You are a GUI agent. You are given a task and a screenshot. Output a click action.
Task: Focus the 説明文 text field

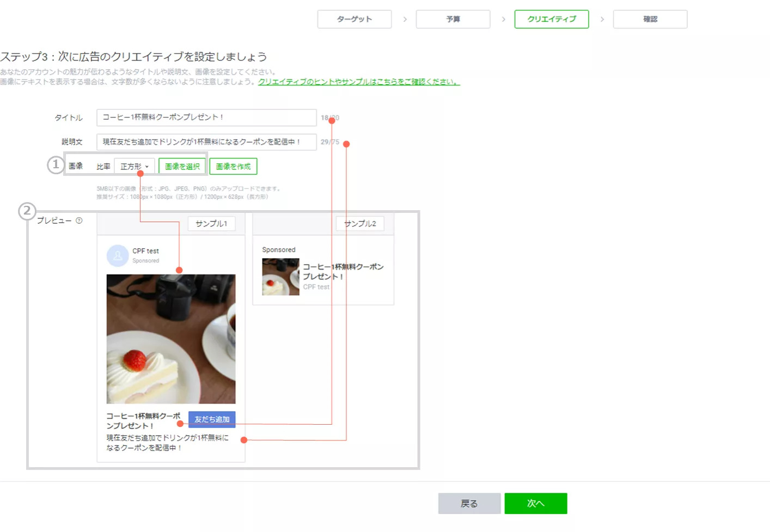point(206,142)
